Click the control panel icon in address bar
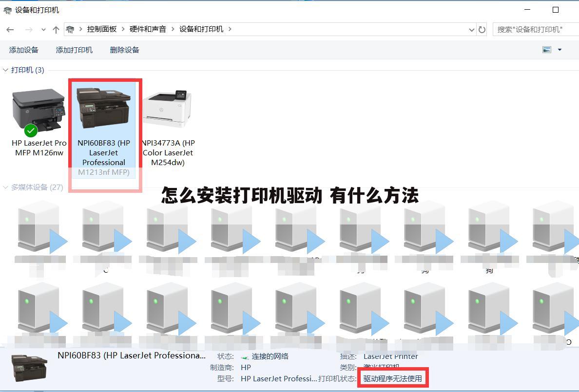579x392 pixels. pyautogui.click(x=70, y=29)
